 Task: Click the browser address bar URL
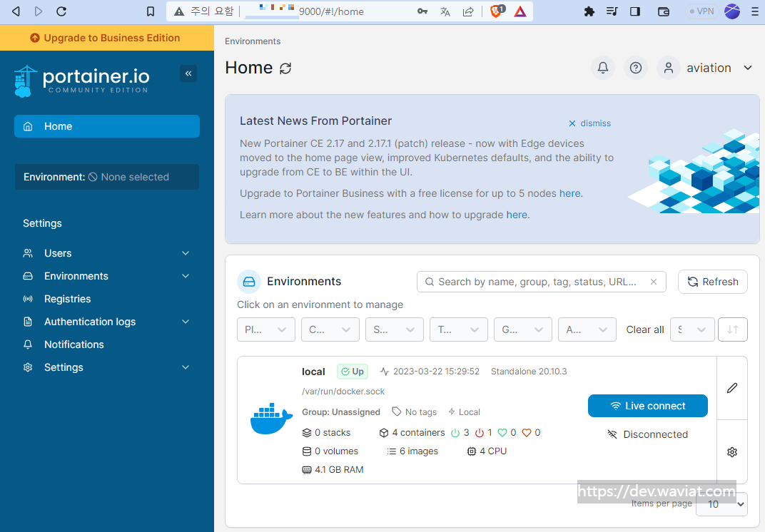[x=331, y=11]
